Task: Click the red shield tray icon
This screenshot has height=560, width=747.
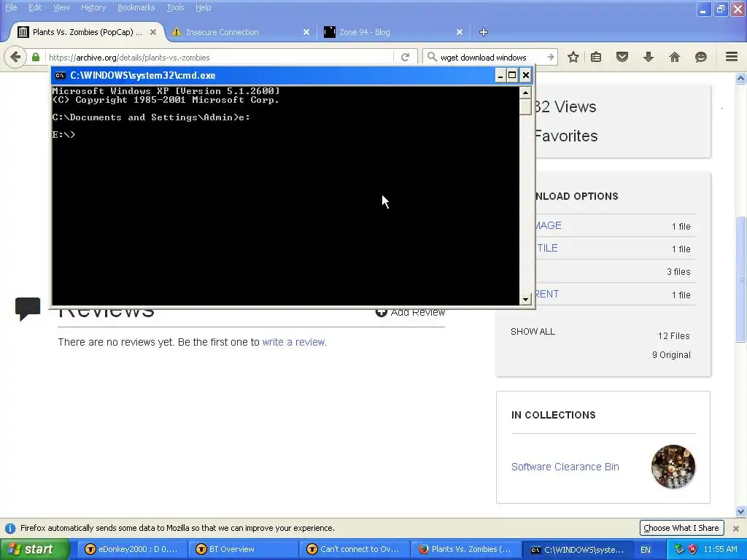Action: tap(692, 549)
